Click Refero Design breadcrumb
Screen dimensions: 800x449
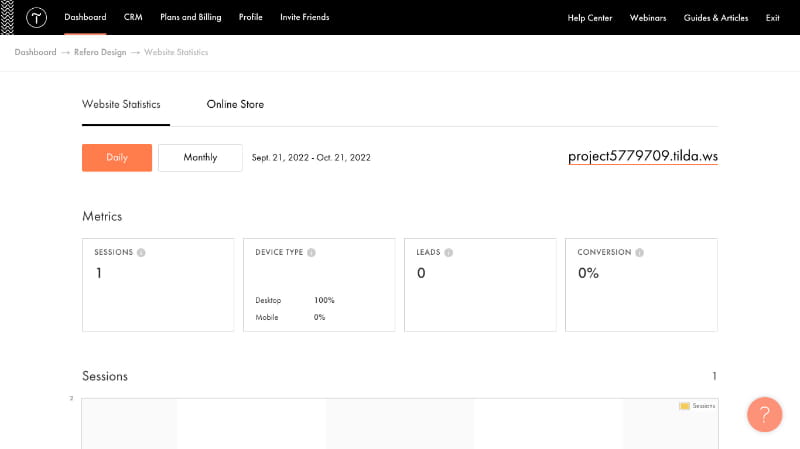(x=100, y=52)
